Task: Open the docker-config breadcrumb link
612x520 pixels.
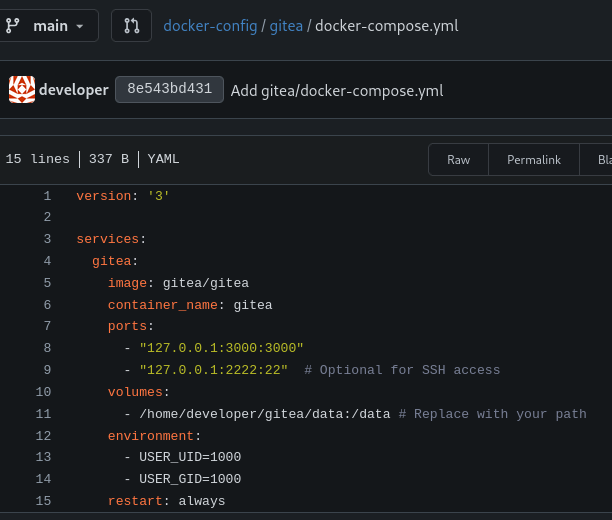Action: pos(210,26)
